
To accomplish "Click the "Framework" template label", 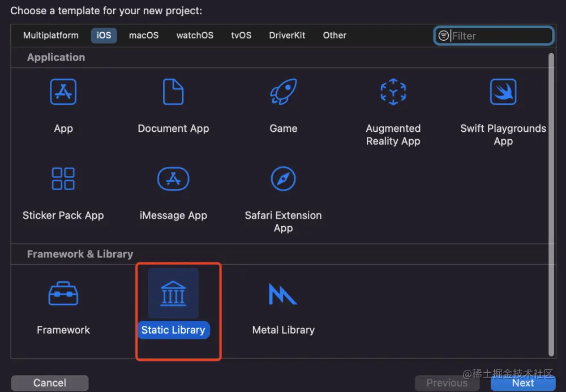I will (63, 330).
